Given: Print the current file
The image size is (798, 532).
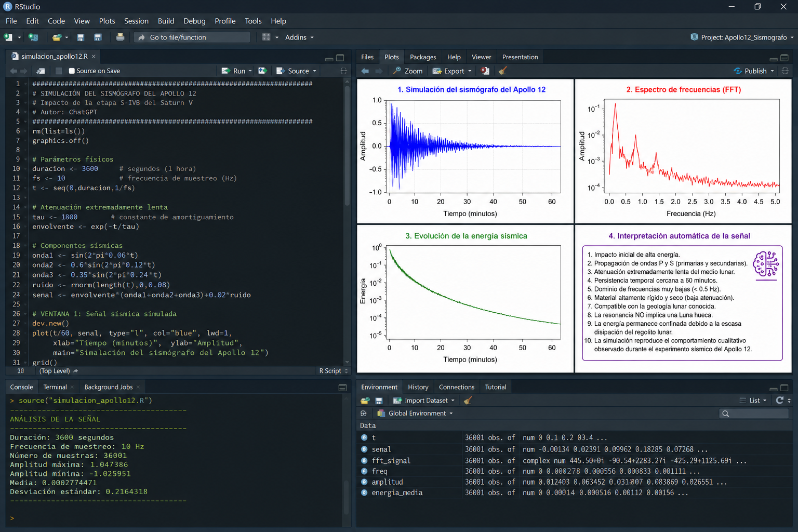Looking at the screenshot, I should 120,37.
